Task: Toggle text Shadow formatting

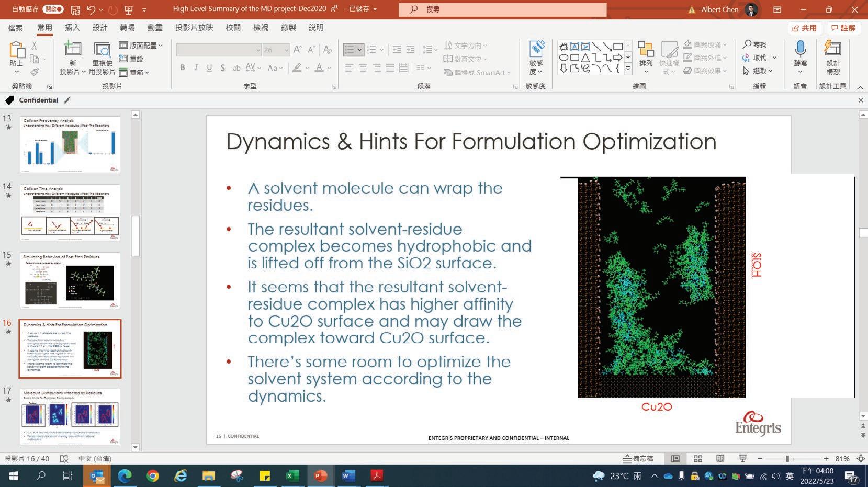Action: click(x=223, y=67)
